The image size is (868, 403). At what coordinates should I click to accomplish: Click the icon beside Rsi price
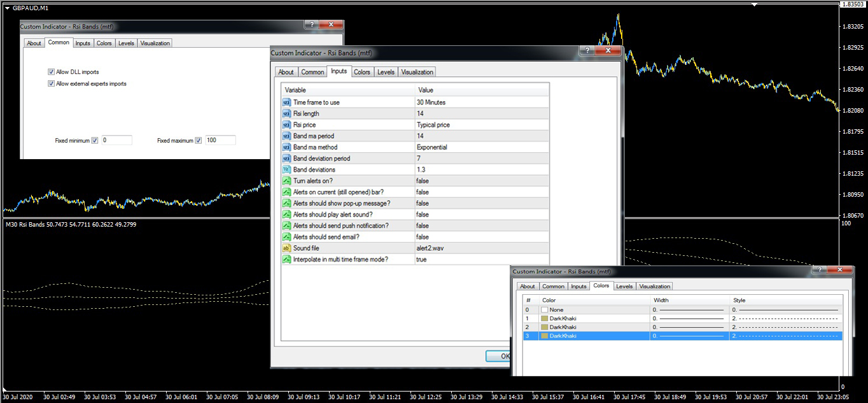(x=286, y=125)
